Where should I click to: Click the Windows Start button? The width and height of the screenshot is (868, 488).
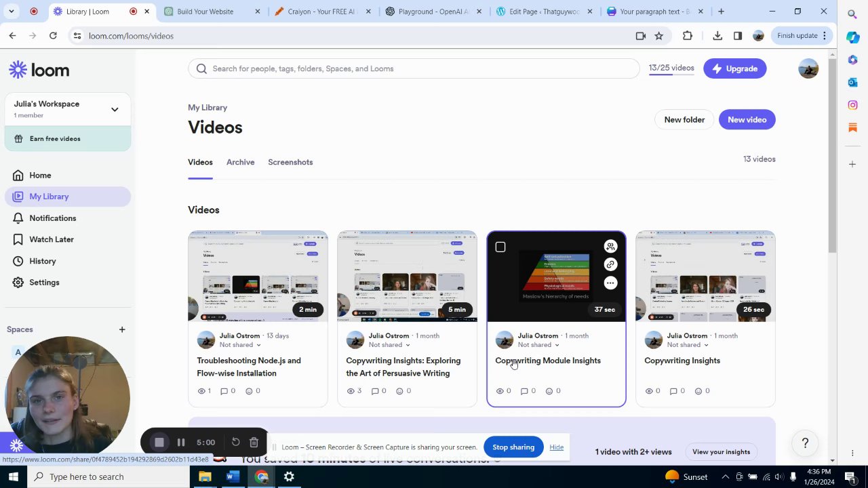coord(14,476)
